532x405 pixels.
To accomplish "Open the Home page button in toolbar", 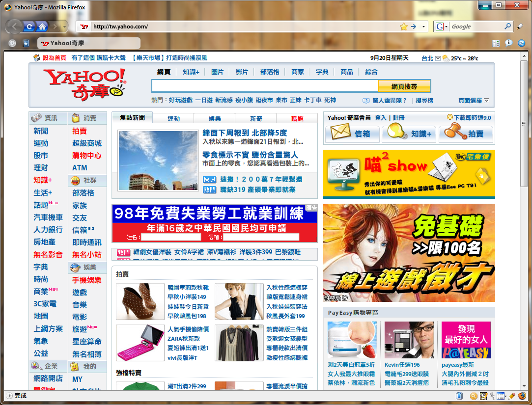I will 42,27.
